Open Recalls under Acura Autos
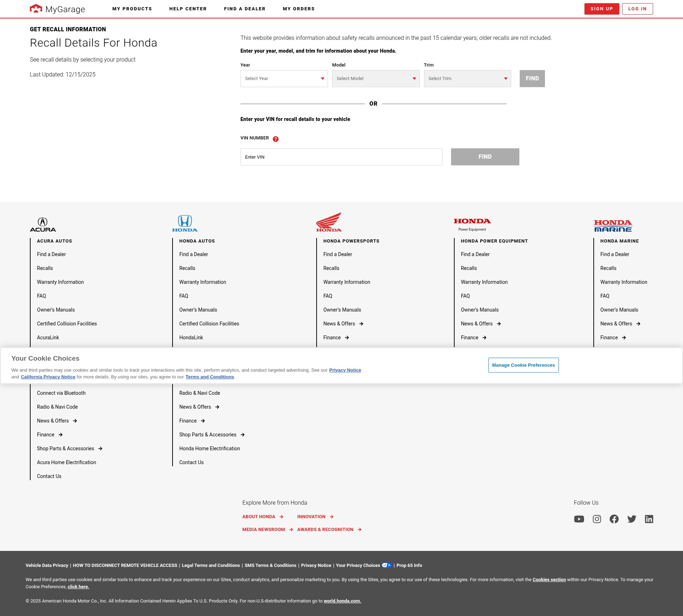 click(45, 268)
